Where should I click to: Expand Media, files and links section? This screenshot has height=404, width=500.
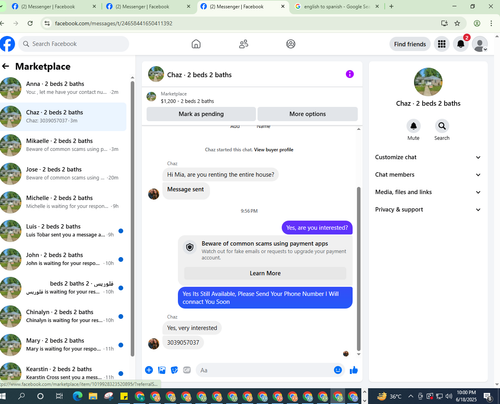click(x=428, y=192)
